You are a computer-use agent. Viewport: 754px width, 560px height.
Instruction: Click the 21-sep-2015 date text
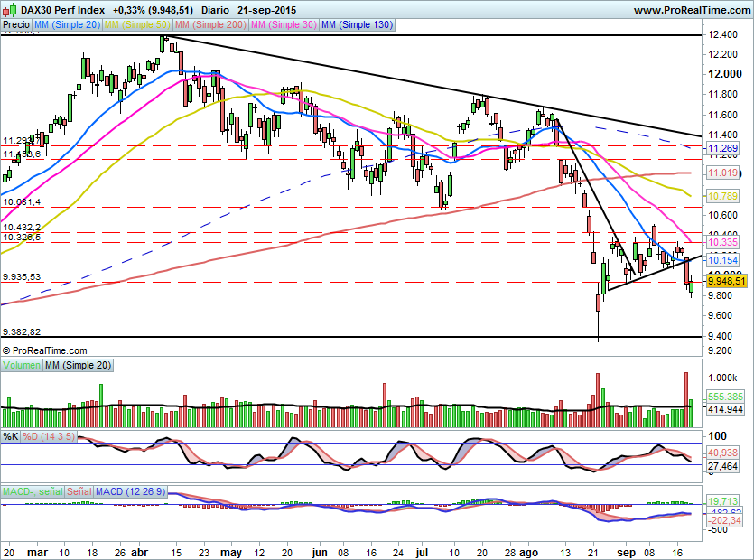point(267,10)
